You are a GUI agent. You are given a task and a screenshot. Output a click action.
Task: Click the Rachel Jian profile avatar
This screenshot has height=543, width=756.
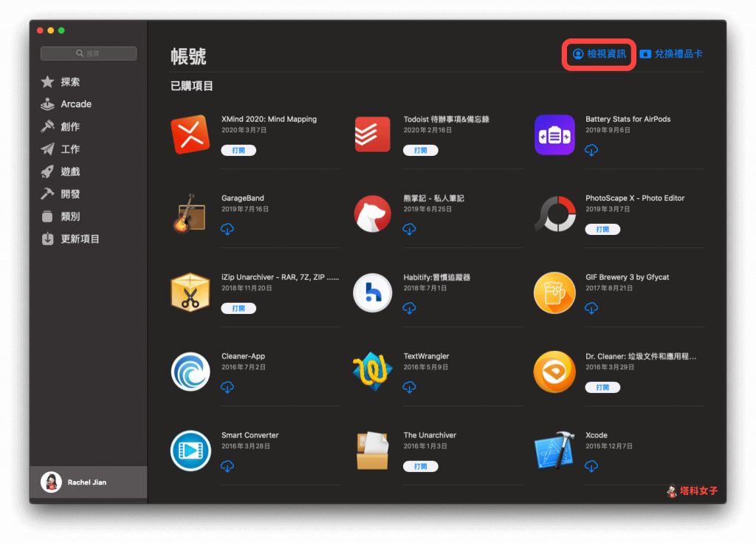coord(51,482)
